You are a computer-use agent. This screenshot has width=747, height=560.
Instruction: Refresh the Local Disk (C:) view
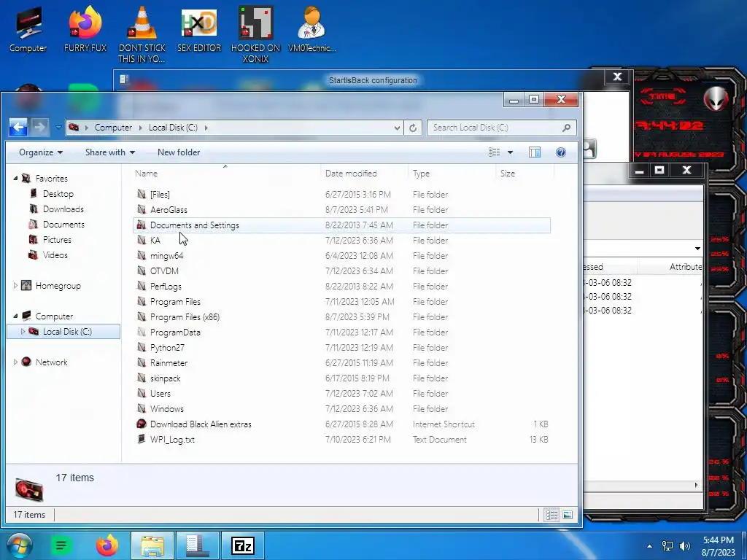coord(413,128)
